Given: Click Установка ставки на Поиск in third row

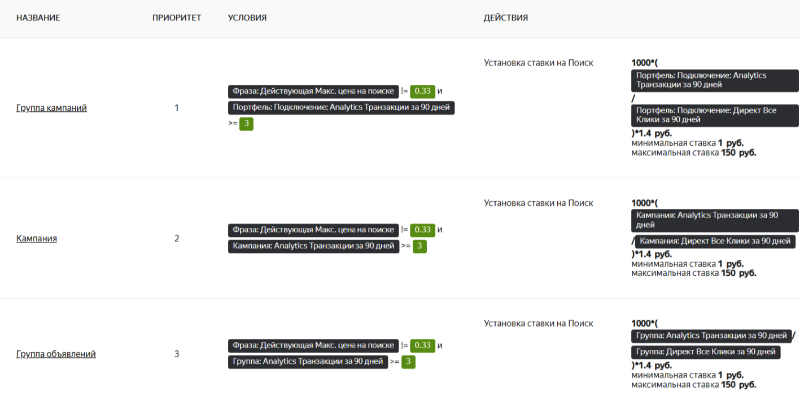Looking at the screenshot, I should tap(538, 323).
